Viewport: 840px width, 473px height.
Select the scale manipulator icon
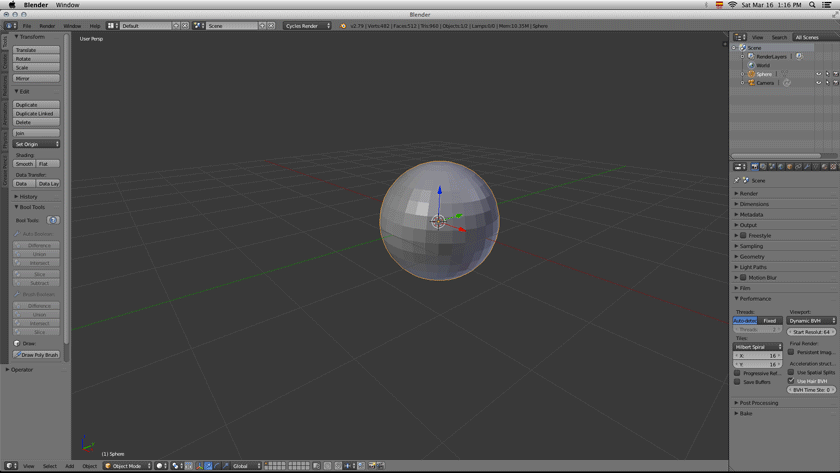pos(225,466)
